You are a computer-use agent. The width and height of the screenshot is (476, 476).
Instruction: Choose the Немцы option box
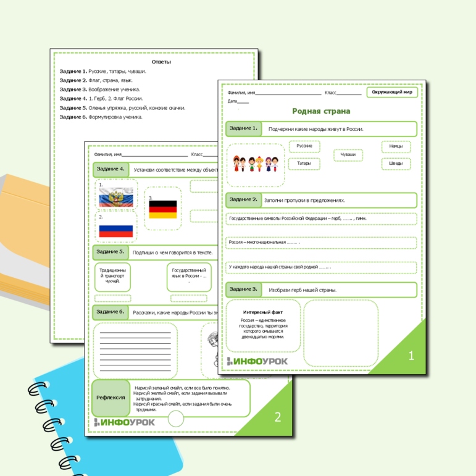tap(396, 147)
